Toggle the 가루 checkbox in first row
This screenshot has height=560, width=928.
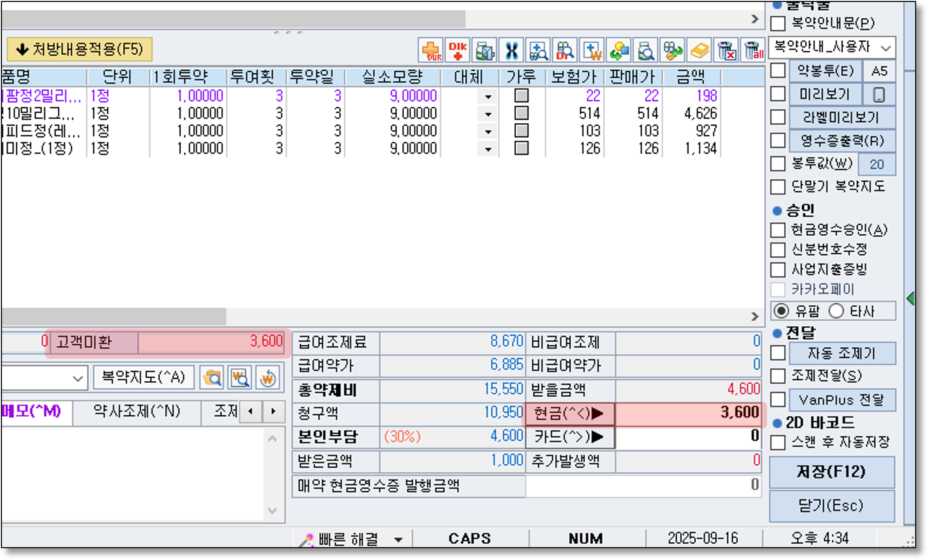[x=521, y=96]
